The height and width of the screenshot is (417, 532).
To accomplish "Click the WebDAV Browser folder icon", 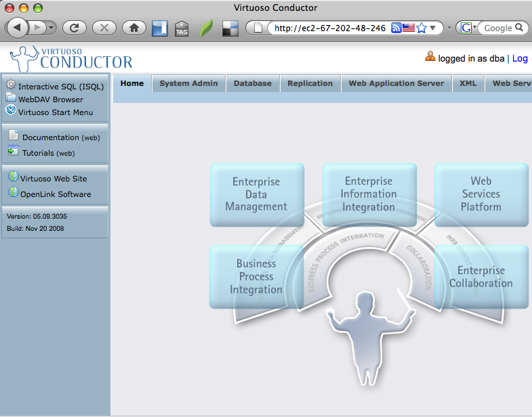I will (12, 98).
